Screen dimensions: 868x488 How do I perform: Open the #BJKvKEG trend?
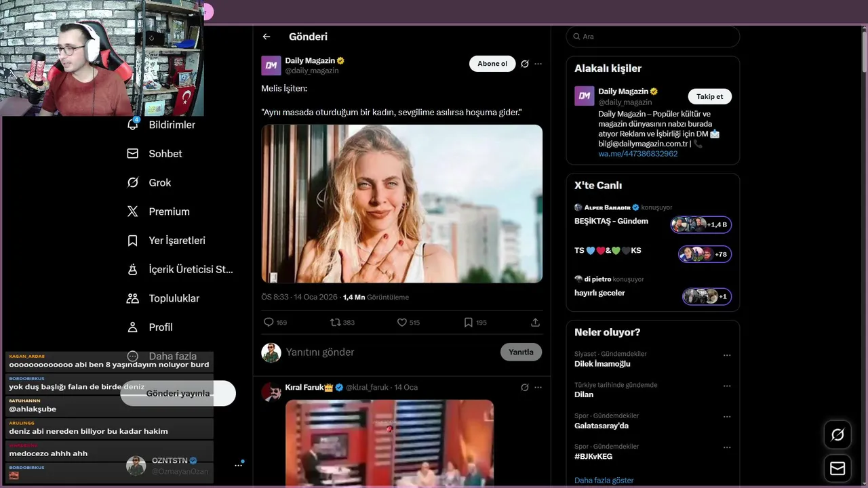click(593, 457)
